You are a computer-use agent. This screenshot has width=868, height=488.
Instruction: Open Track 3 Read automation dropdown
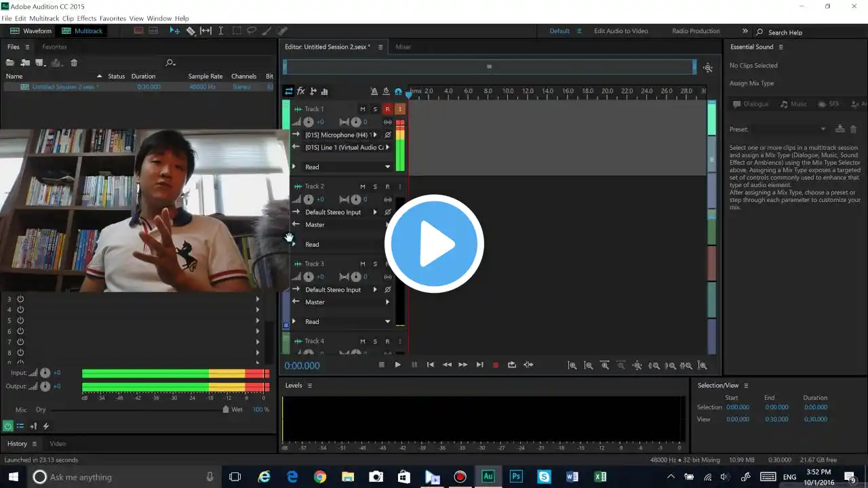tap(347, 322)
